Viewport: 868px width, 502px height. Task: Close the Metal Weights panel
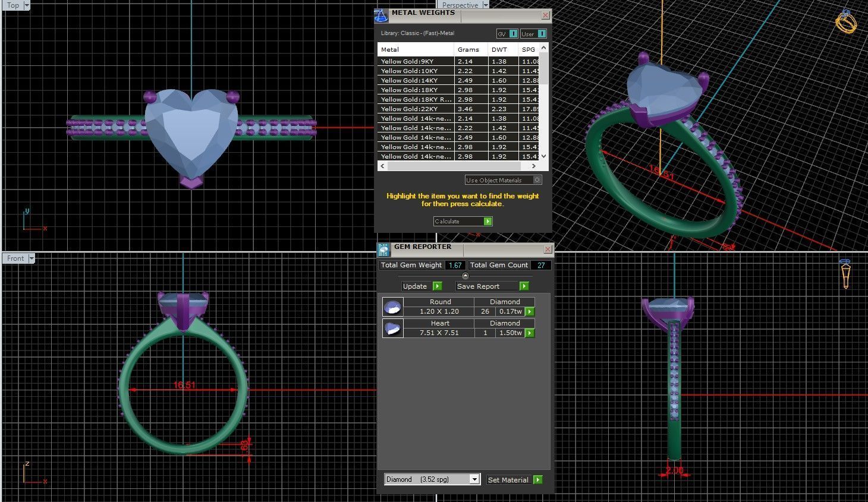[546, 15]
